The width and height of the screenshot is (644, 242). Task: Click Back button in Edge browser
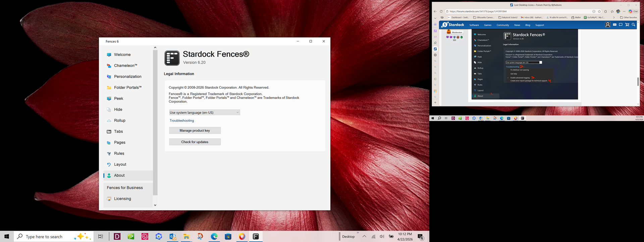[x=435, y=11]
